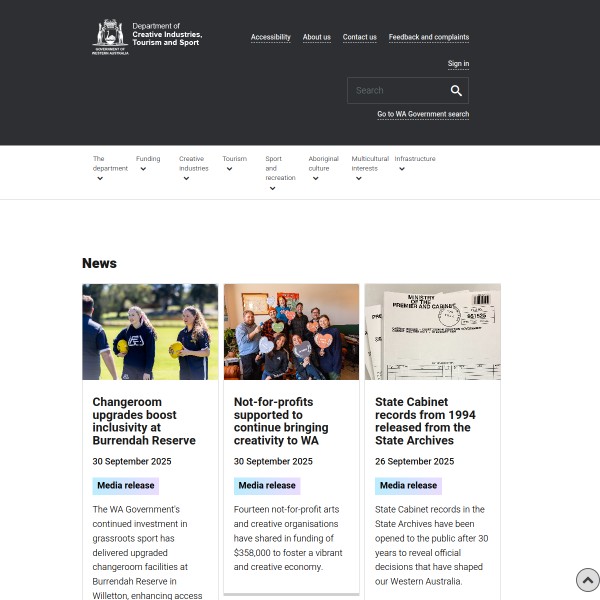The width and height of the screenshot is (600, 600).
Task: Click the Western Australia Government crest logo
Action: pos(110,36)
